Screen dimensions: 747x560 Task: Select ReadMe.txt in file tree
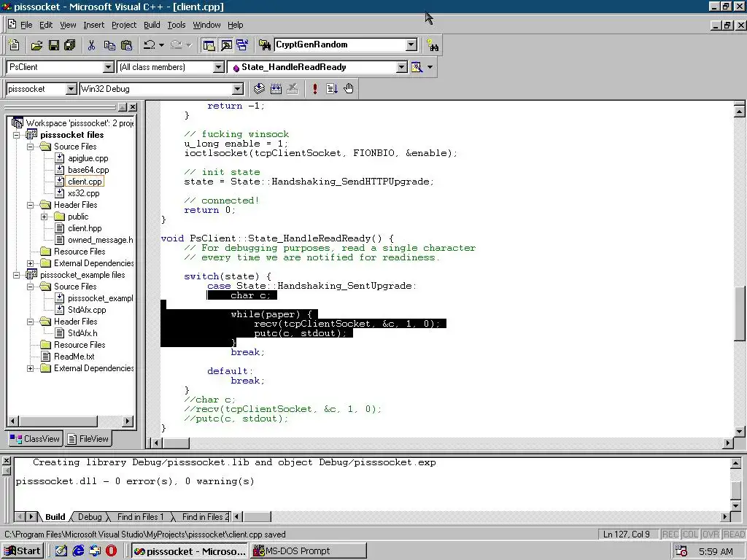tap(74, 357)
